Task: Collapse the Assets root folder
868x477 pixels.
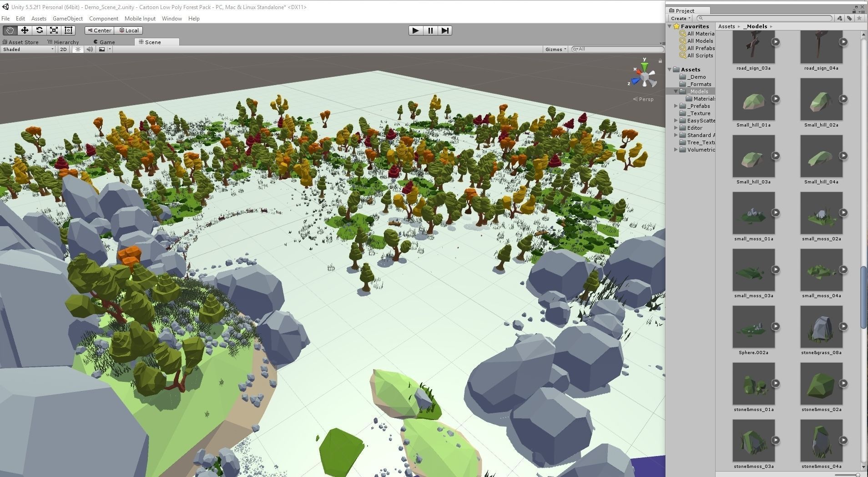Action: (670, 70)
